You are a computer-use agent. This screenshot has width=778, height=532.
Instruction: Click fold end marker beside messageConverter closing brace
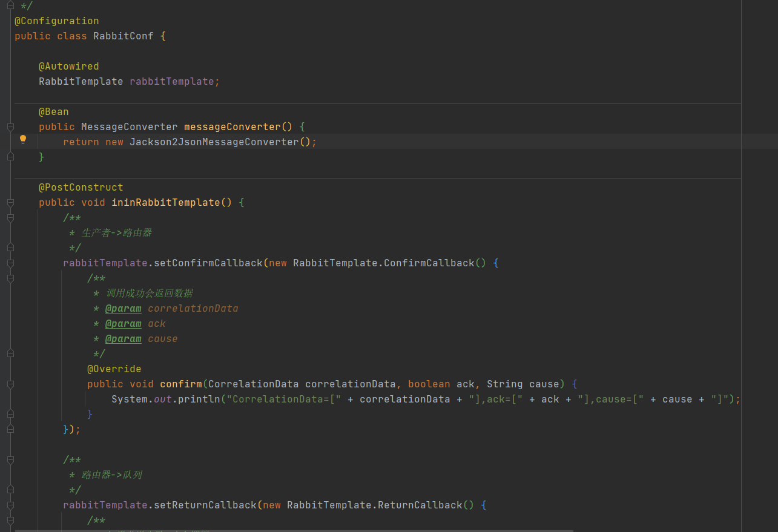coord(10,157)
